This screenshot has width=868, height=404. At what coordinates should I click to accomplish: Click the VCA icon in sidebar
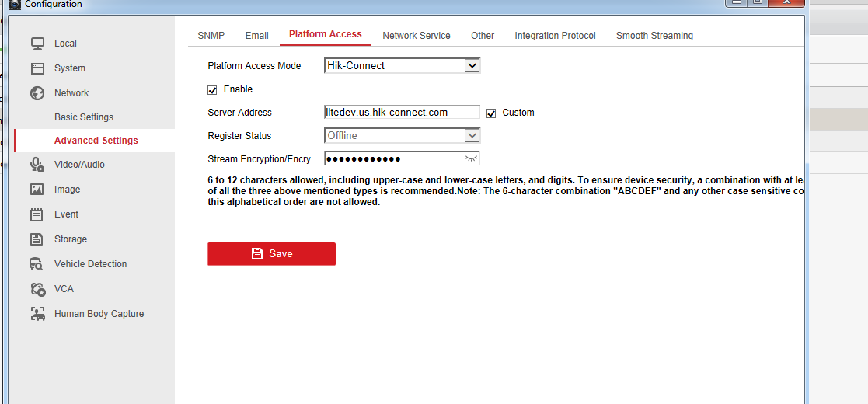click(x=37, y=289)
